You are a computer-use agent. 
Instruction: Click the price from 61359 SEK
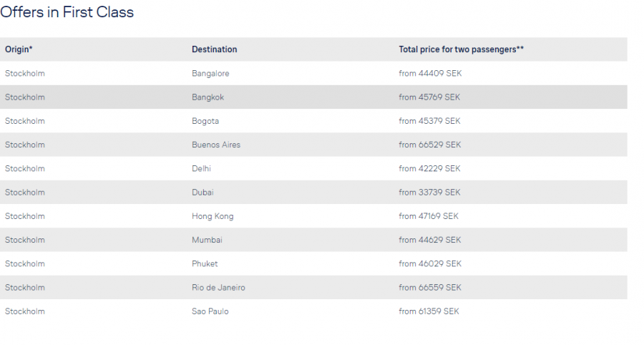pos(429,311)
